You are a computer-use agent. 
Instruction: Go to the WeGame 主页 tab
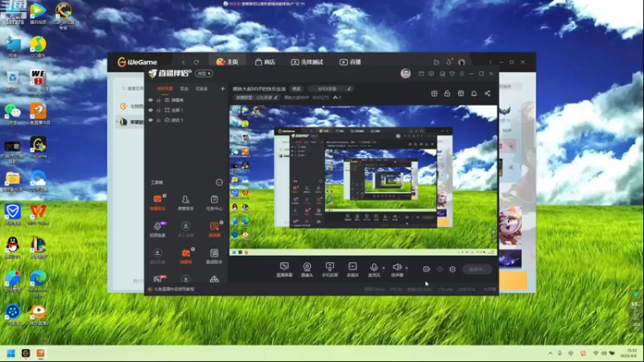click(227, 62)
